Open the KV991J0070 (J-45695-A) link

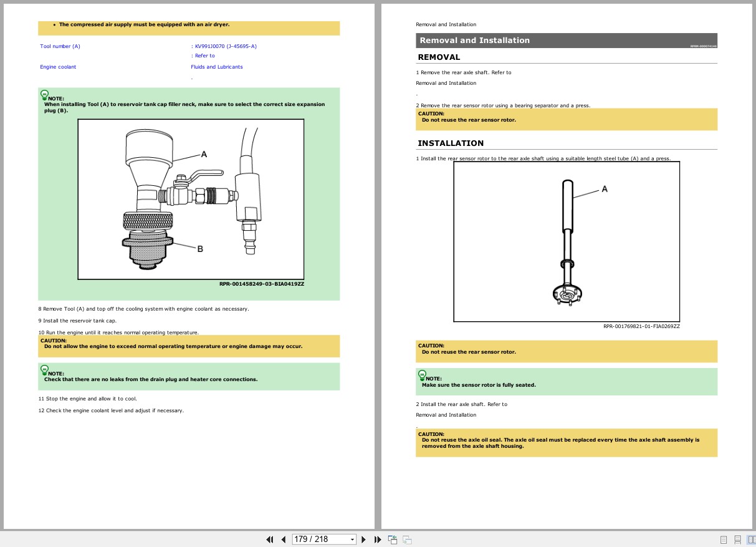click(x=226, y=47)
